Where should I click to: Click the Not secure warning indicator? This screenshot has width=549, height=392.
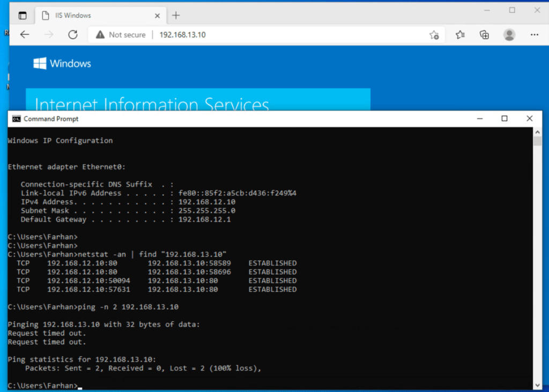tap(121, 35)
